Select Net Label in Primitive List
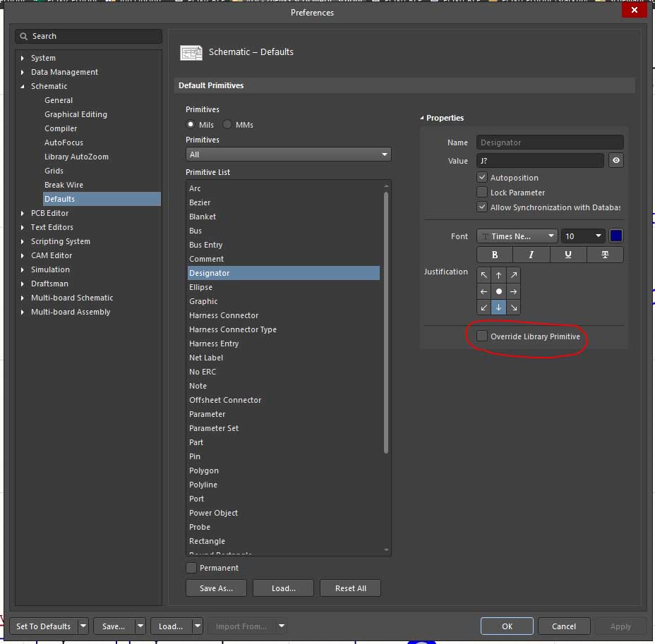 click(206, 358)
